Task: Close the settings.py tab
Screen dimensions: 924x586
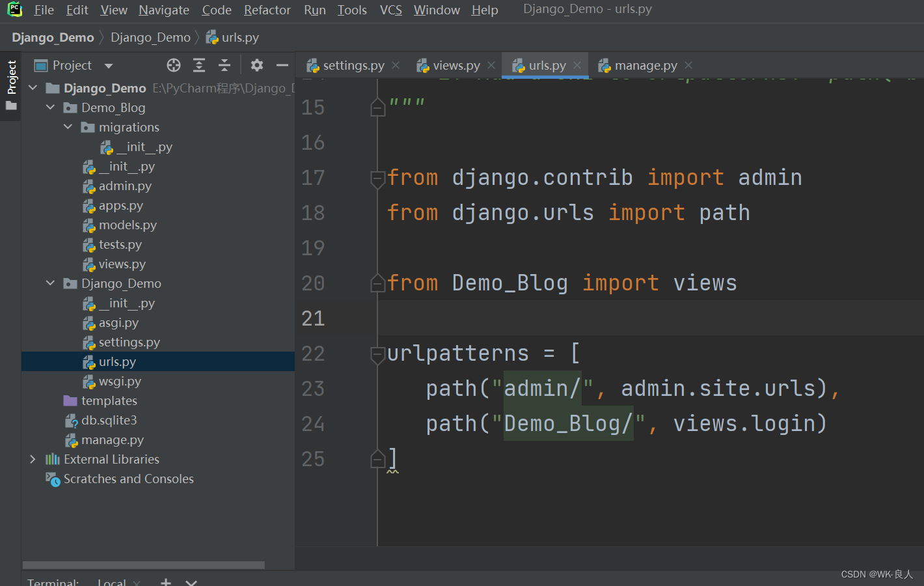Action: point(396,65)
